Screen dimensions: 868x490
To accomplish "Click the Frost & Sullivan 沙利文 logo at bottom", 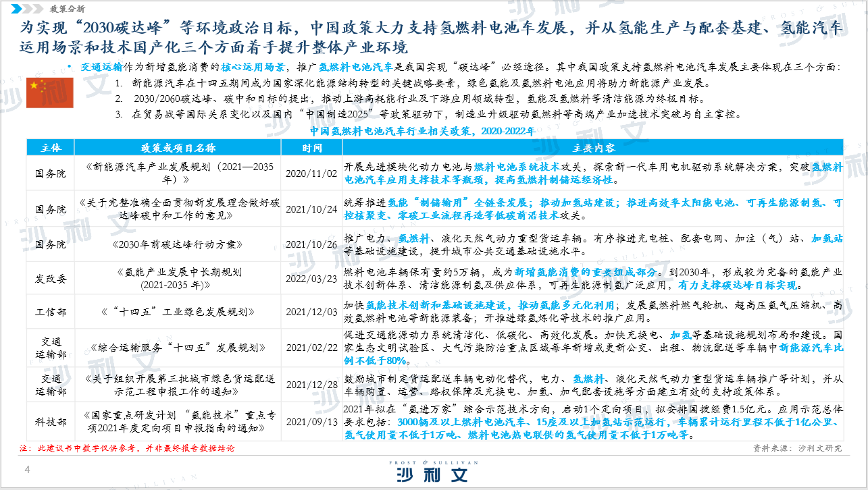I will (x=434, y=471).
